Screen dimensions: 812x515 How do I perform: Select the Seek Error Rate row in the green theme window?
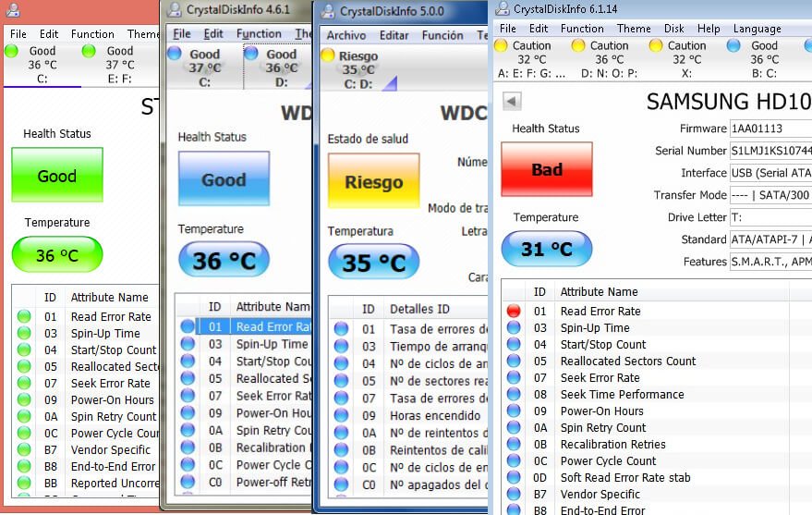click(x=85, y=383)
